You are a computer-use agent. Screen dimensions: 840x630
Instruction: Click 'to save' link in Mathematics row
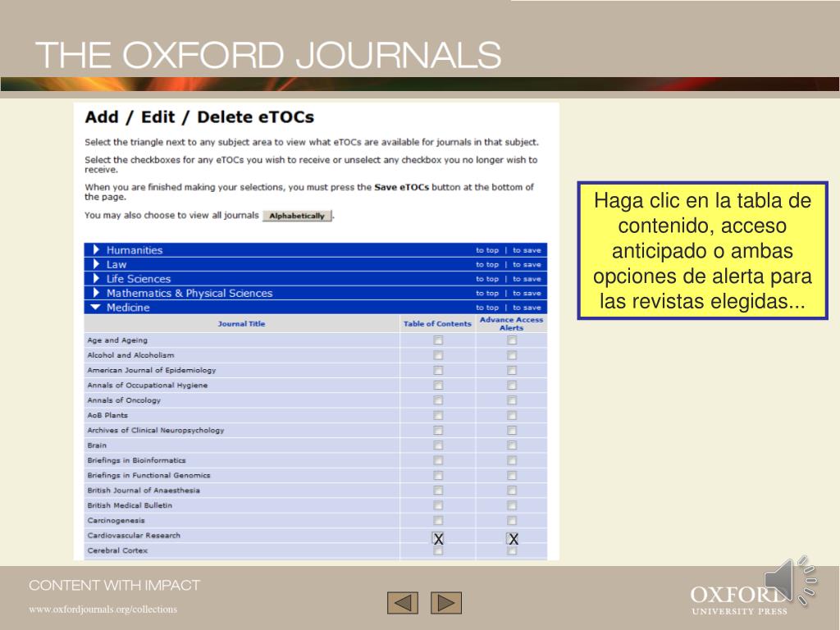coord(527,294)
